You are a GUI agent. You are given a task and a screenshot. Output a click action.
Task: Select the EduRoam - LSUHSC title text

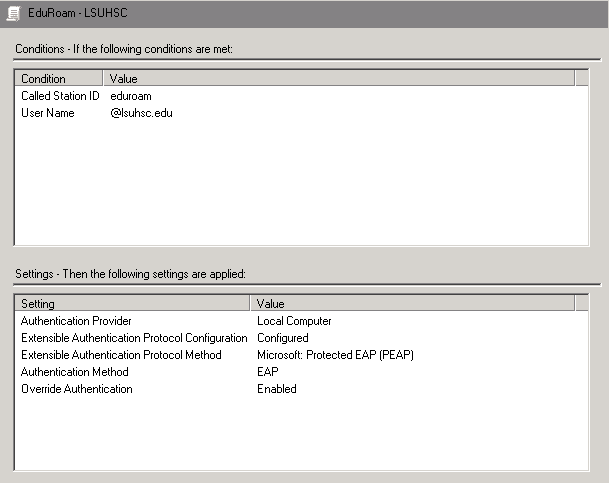[x=78, y=13]
